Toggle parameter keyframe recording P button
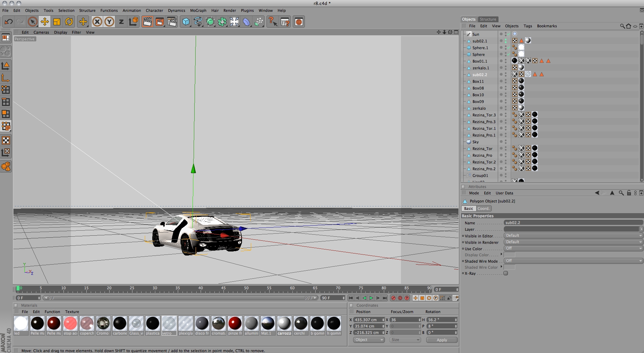 pos(436,298)
